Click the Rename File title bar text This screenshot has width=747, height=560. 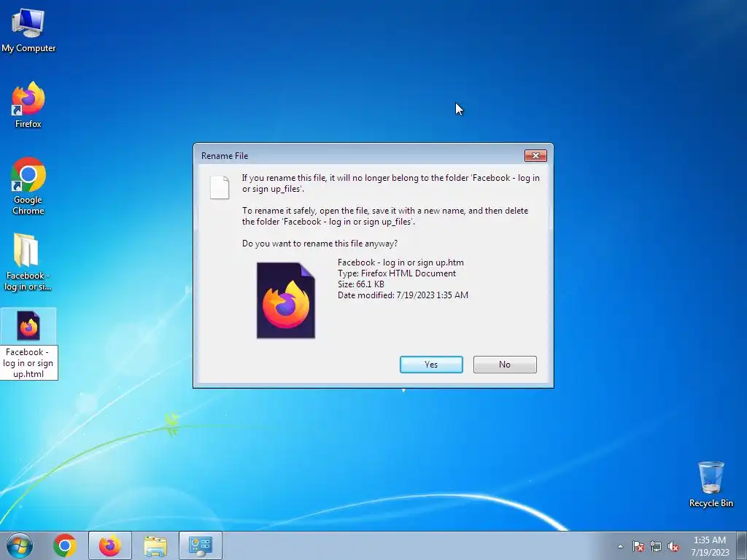[x=225, y=156]
